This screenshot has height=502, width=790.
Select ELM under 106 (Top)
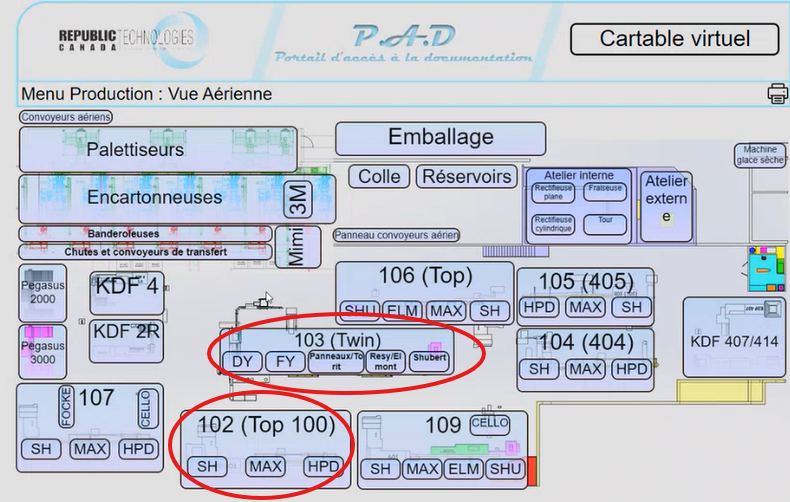click(x=402, y=311)
